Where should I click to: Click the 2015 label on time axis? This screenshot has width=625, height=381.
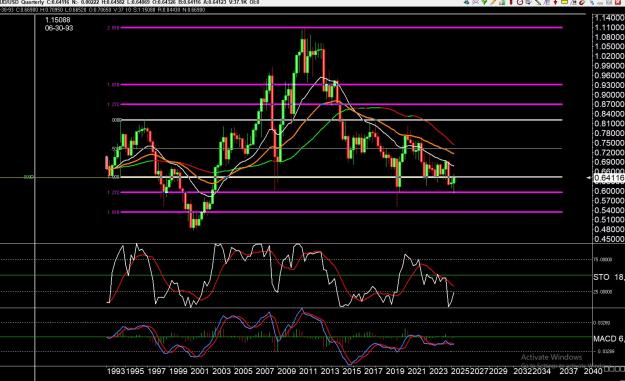coord(352,371)
